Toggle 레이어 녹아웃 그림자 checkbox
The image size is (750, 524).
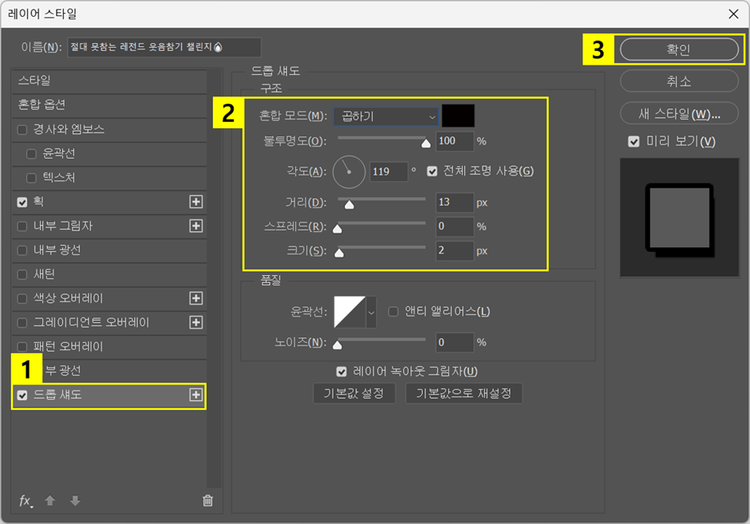click(342, 371)
